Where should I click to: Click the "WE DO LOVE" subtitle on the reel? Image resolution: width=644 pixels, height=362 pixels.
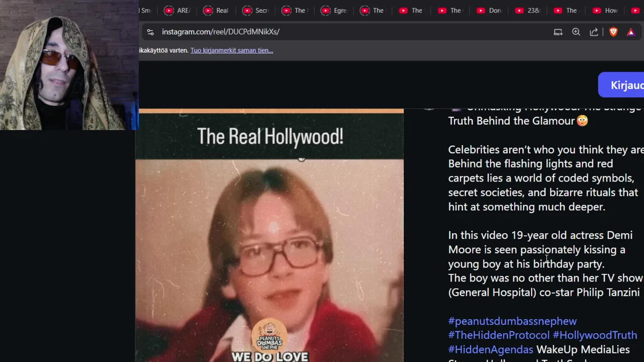tap(270, 356)
